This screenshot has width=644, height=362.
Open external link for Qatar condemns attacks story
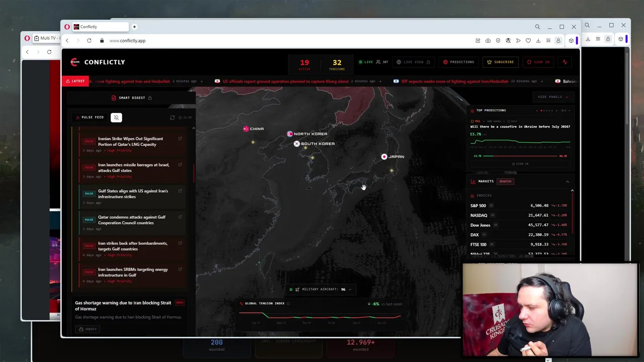180,217
